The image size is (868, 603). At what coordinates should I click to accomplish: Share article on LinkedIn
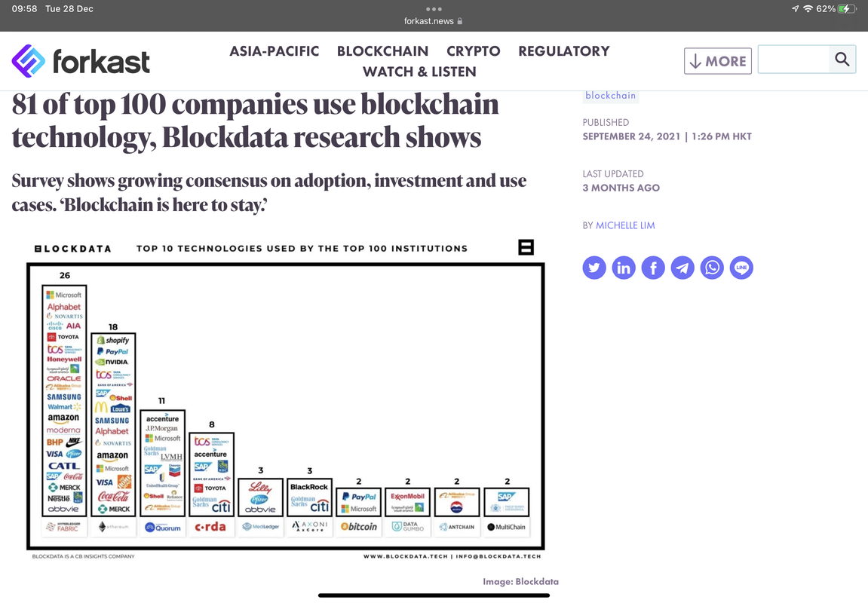pyautogui.click(x=624, y=268)
